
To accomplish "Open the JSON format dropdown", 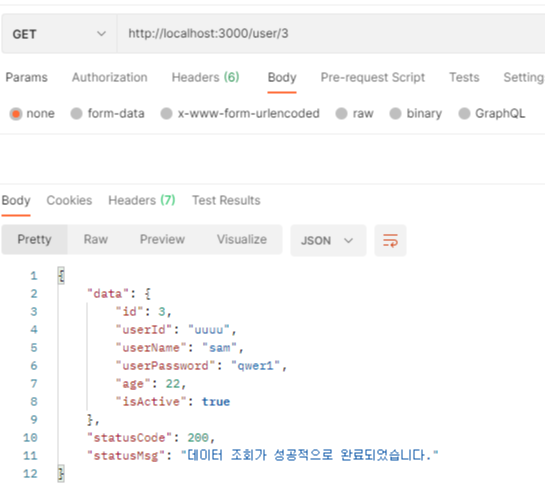I will pos(328,241).
